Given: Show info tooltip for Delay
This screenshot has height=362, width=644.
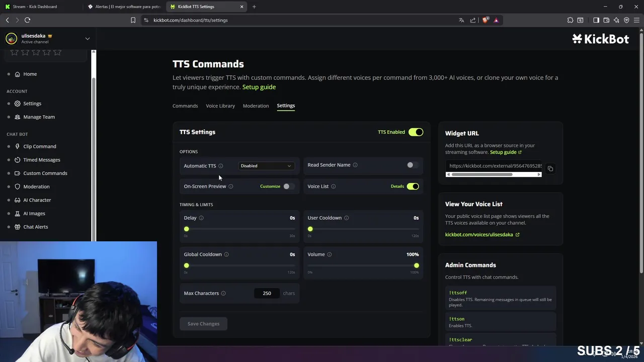Looking at the screenshot, I should pos(201,218).
